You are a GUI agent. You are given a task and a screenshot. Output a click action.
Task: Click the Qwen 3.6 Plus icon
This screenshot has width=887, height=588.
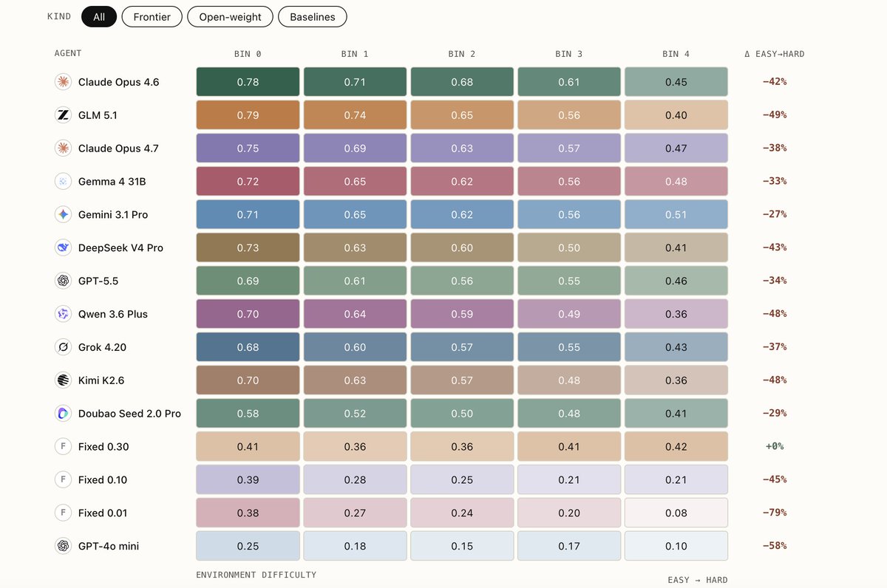pyautogui.click(x=63, y=314)
